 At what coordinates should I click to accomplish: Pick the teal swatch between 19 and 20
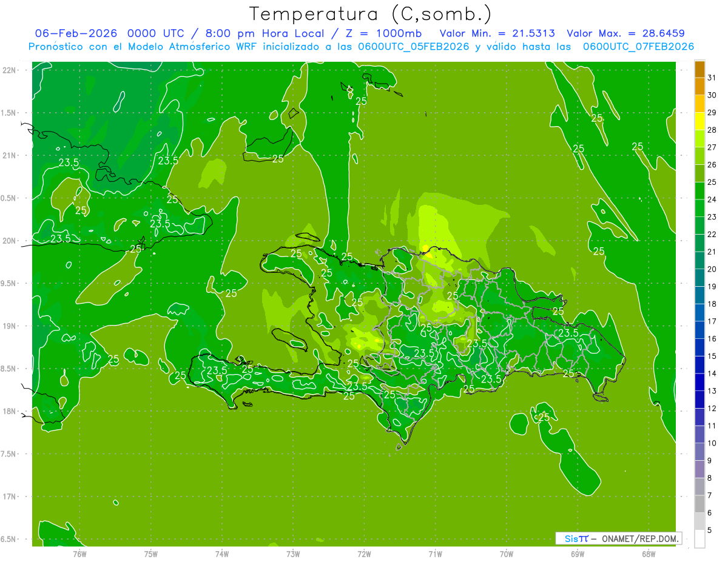pyautogui.click(x=699, y=278)
